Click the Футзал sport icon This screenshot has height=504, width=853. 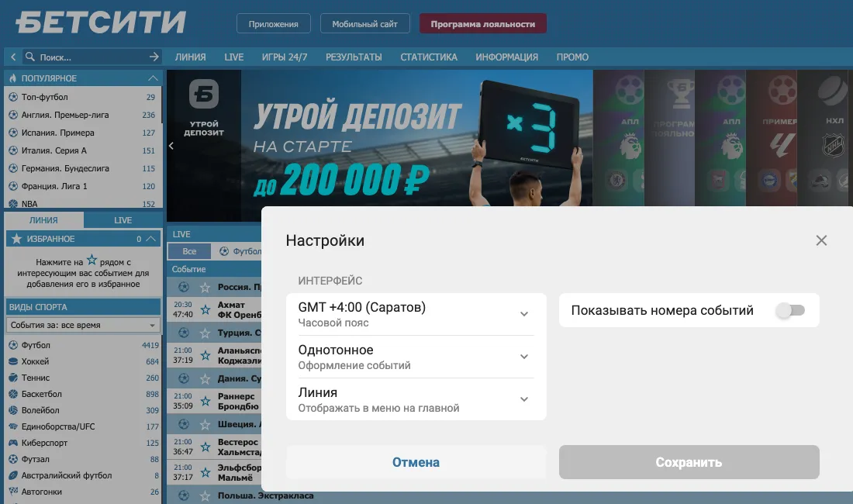click(14, 460)
